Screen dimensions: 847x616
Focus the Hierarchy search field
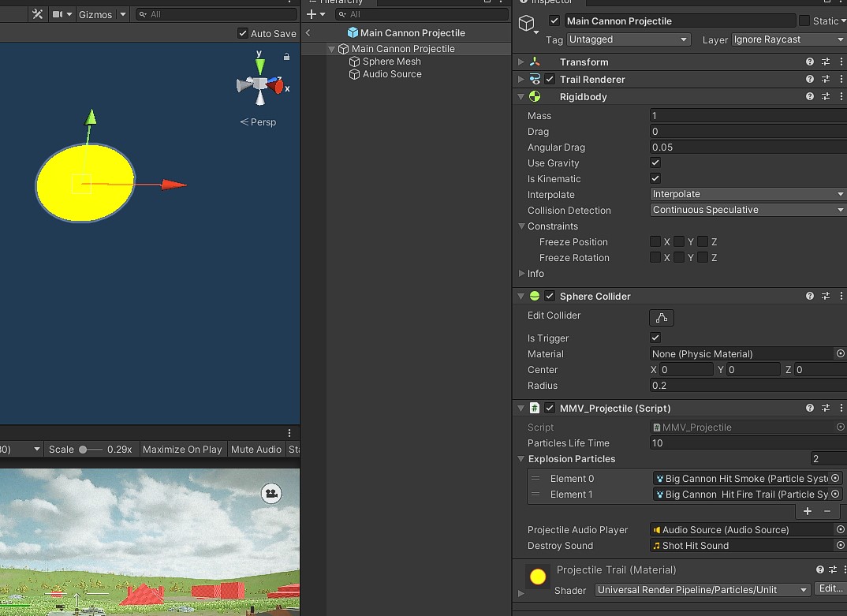coord(421,14)
